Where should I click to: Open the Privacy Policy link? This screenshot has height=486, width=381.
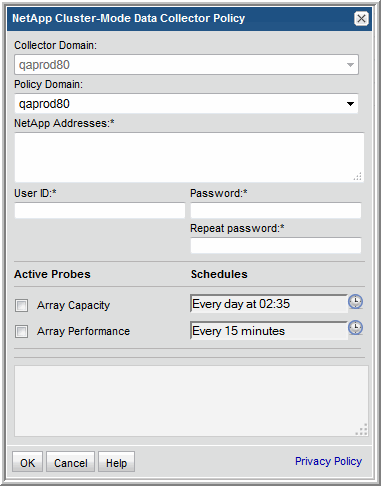328,461
